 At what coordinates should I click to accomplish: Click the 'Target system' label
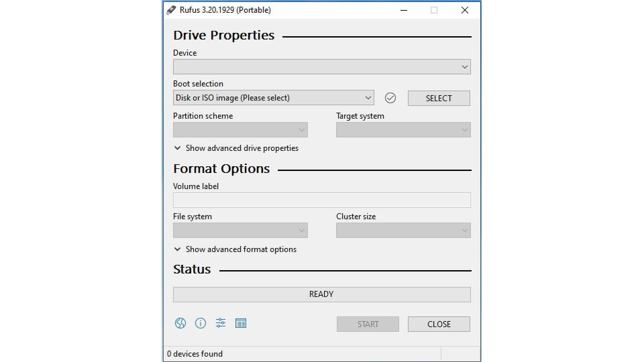pyautogui.click(x=360, y=116)
